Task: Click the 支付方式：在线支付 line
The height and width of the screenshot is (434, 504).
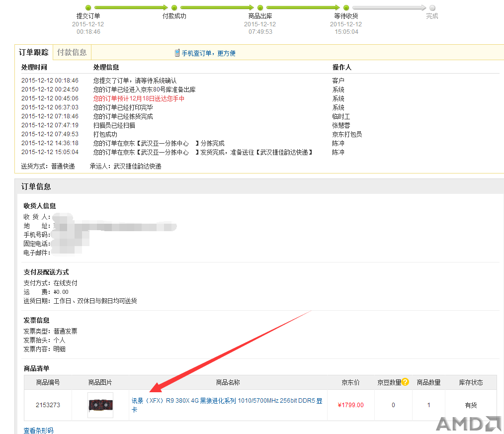Action: click(x=51, y=283)
